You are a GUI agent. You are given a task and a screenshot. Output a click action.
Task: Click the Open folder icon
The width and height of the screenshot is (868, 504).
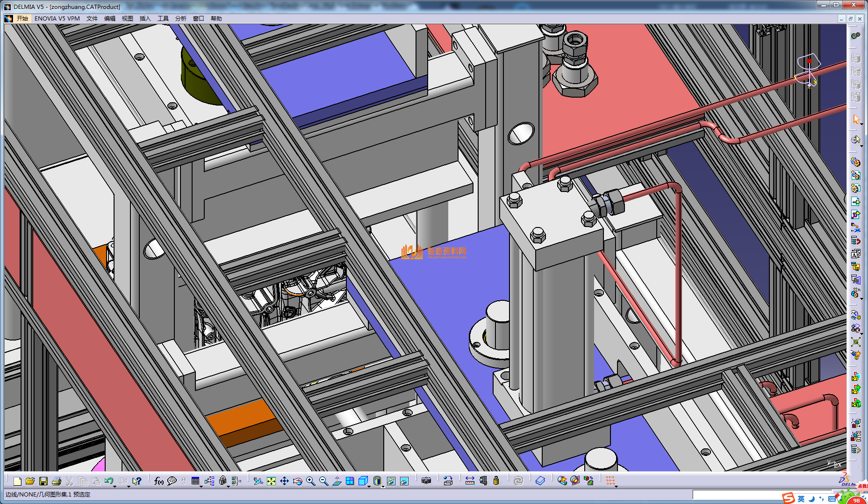coord(30,481)
